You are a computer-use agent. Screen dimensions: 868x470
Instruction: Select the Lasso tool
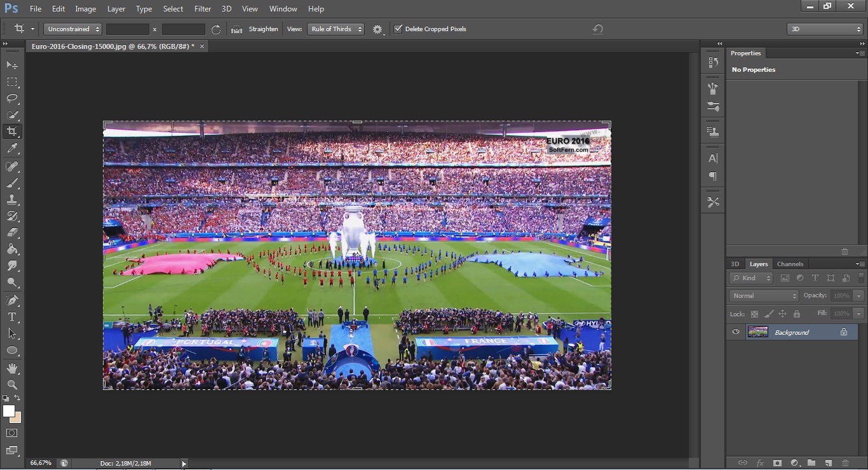tap(12, 98)
